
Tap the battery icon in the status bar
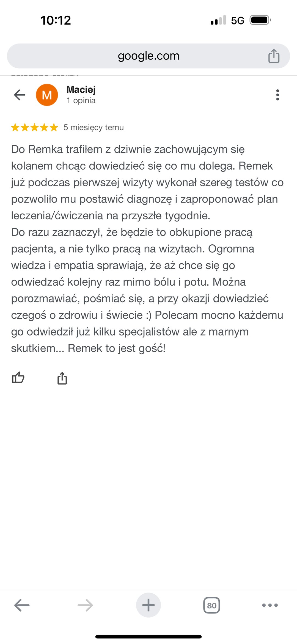coord(260,20)
